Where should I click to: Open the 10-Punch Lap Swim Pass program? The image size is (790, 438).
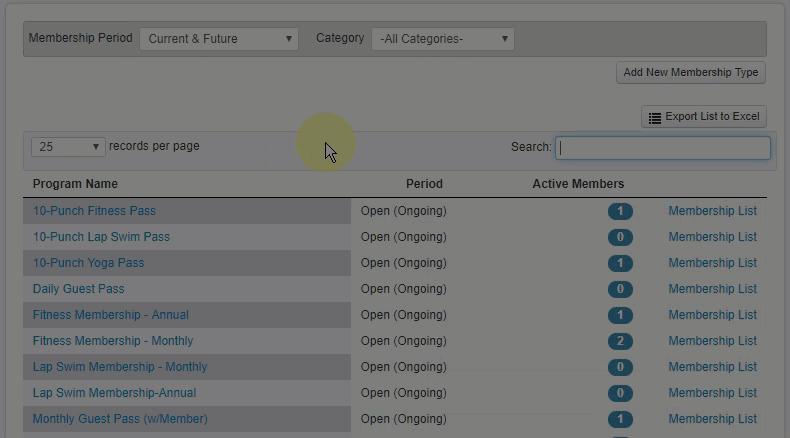[x=101, y=237]
